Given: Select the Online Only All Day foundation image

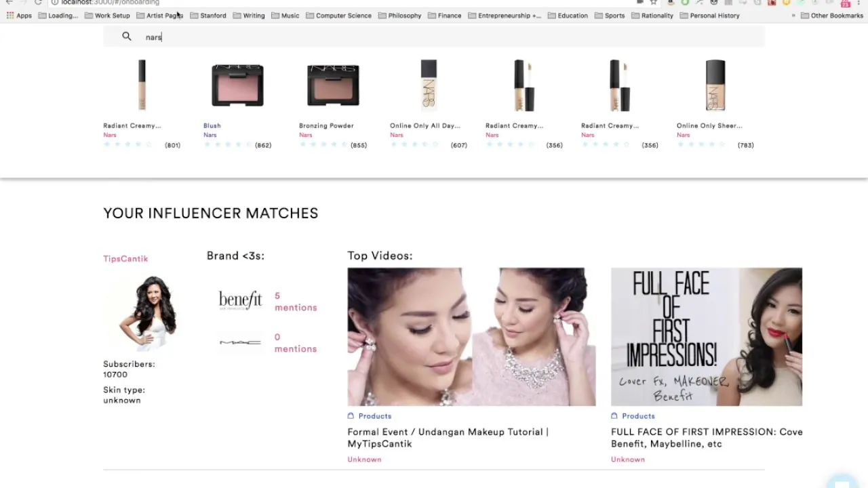Looking at the screenshot, I should click(x=429, y=85).
